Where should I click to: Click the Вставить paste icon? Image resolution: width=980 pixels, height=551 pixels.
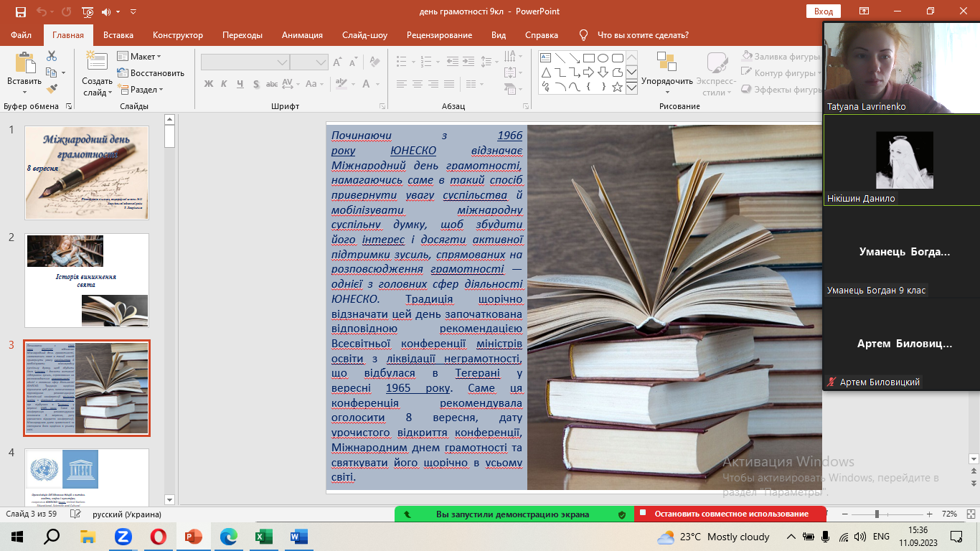(24, 63)
